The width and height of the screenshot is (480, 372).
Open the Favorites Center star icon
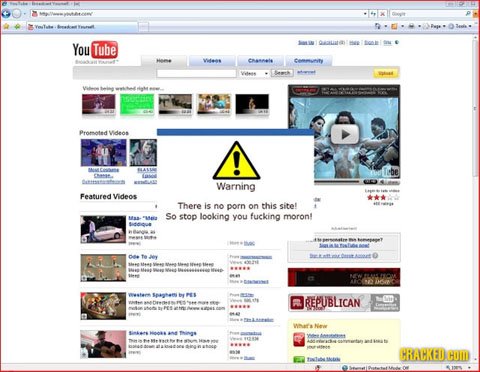6,26
